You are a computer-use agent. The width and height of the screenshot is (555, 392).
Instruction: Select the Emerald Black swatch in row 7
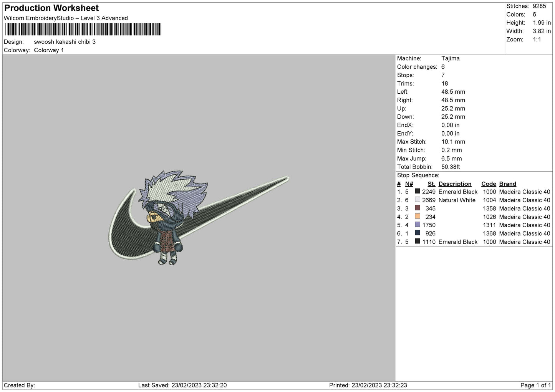click(417, 241)
